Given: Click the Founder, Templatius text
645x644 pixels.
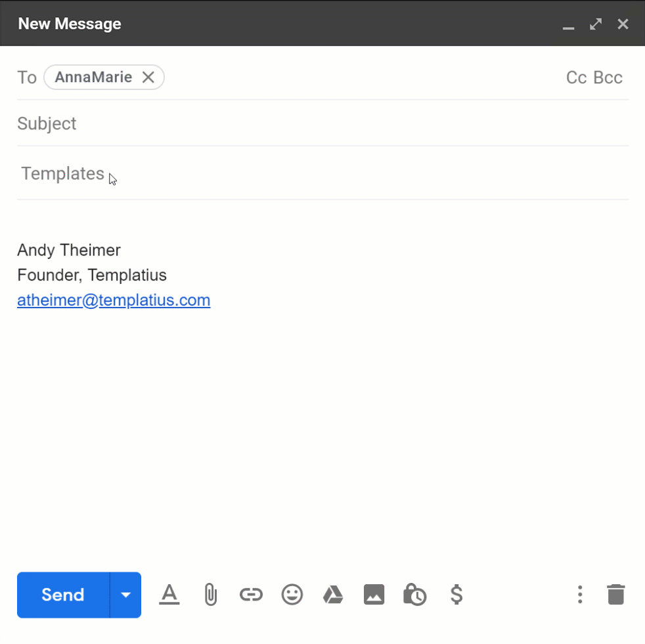Looking at the screenshot, I should tap(92, 275).
